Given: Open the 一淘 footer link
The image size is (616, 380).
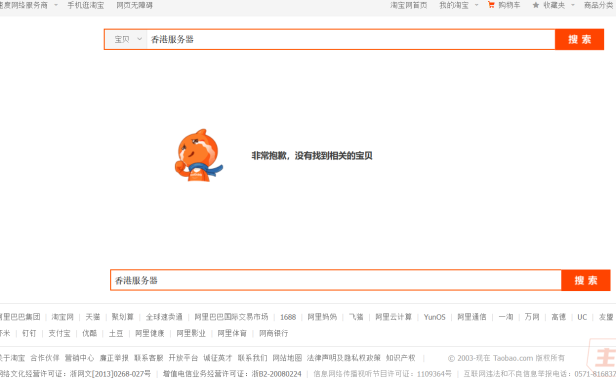Looking at the screenshot, I should coord(506,317).
